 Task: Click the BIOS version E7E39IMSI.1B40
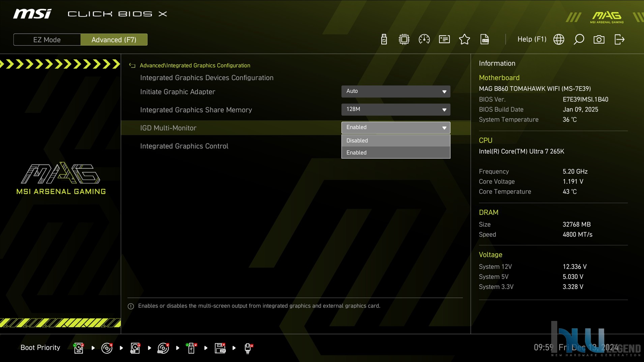point(585,99)
